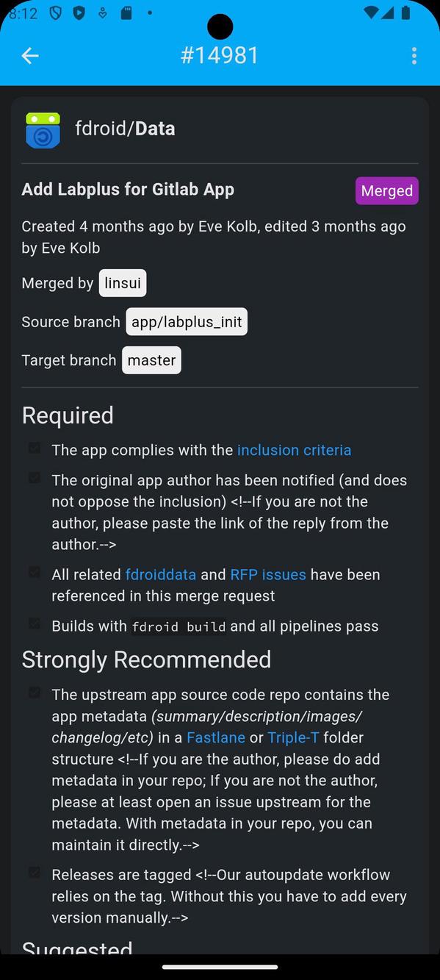The height and width of the screenshot is (980, 440).
Task: Open the three-dot overflow menu
Action: click(414, 56)
